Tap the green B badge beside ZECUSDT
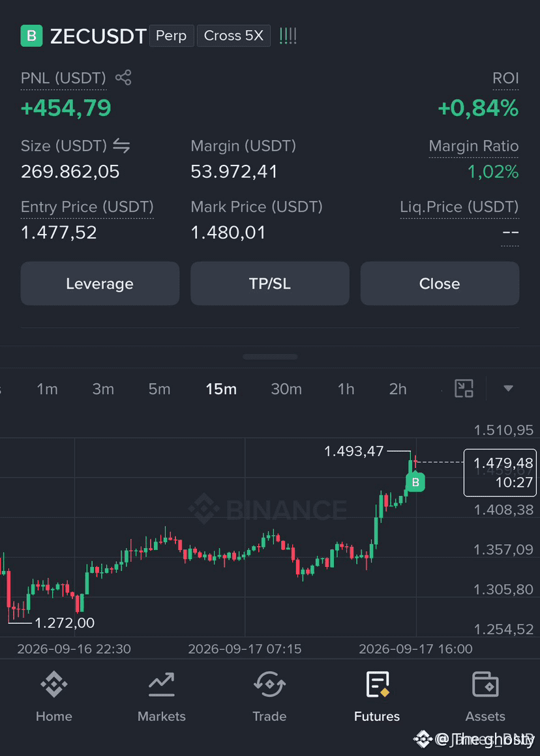Image resolution: width=540 pixels, height=756 pixels. point(32,36)
